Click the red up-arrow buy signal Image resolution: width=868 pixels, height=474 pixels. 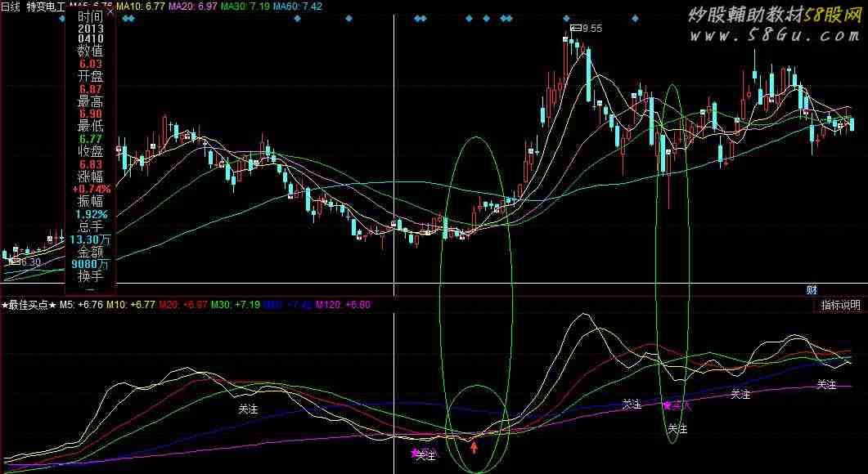pos(474,447)
